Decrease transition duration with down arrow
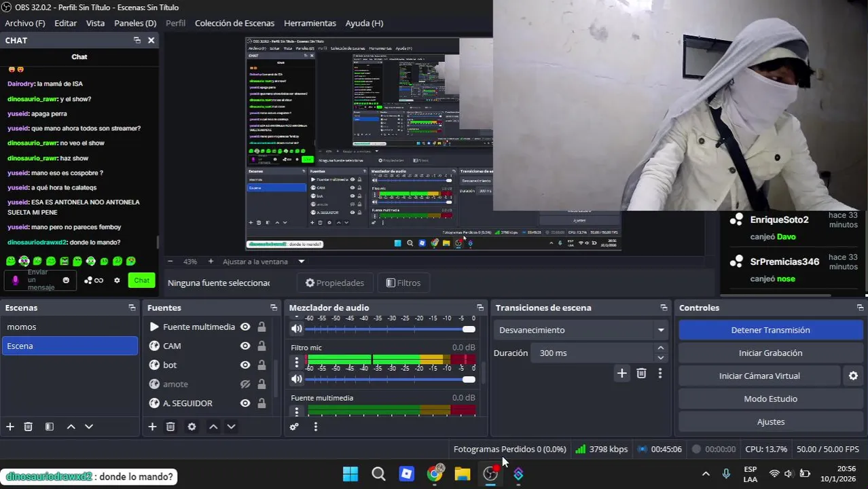 (x=660, y=357)
